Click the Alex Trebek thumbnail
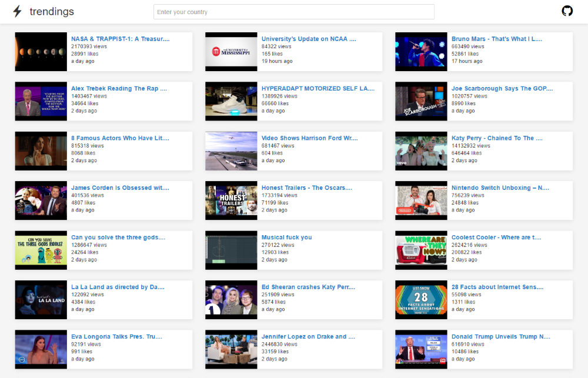 [x=41, y=101]
